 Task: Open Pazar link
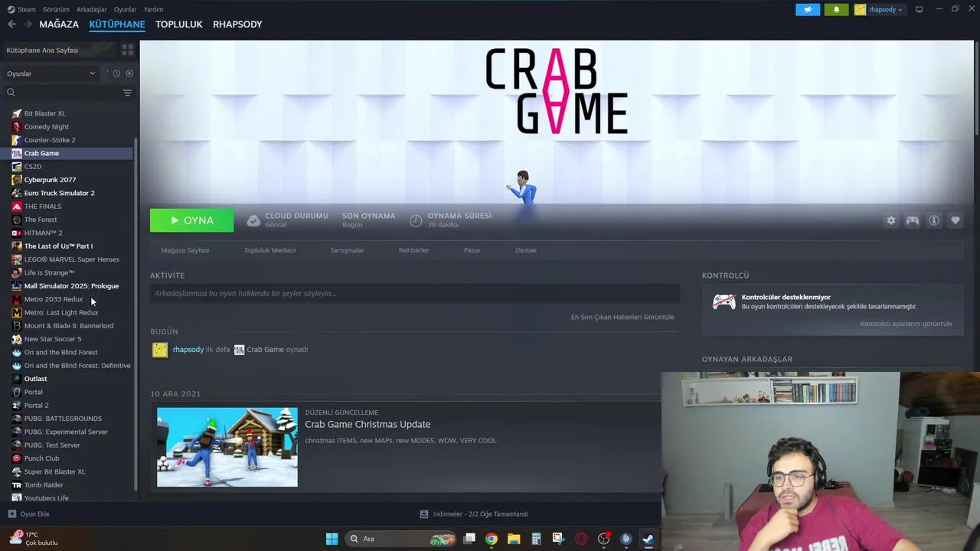[472, 250]
